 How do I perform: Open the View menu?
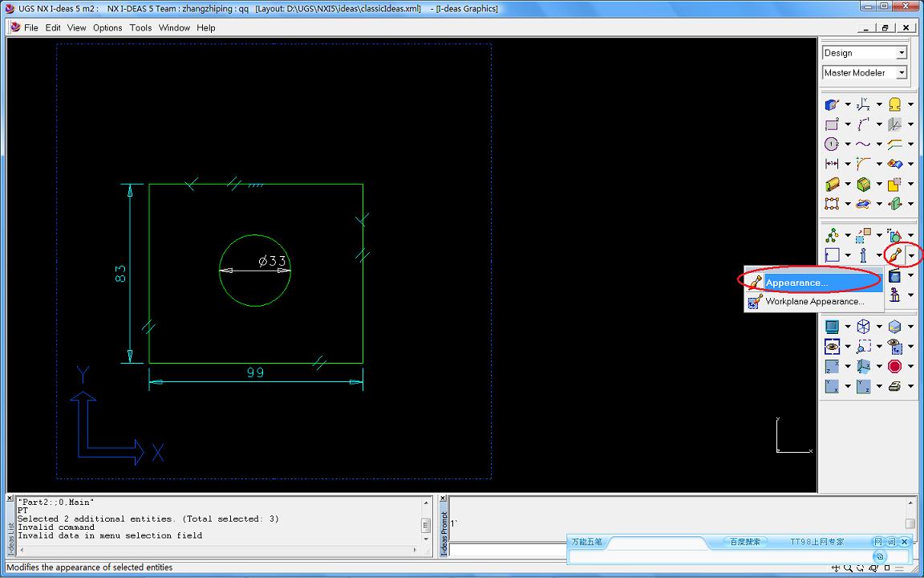click(77, 28)
